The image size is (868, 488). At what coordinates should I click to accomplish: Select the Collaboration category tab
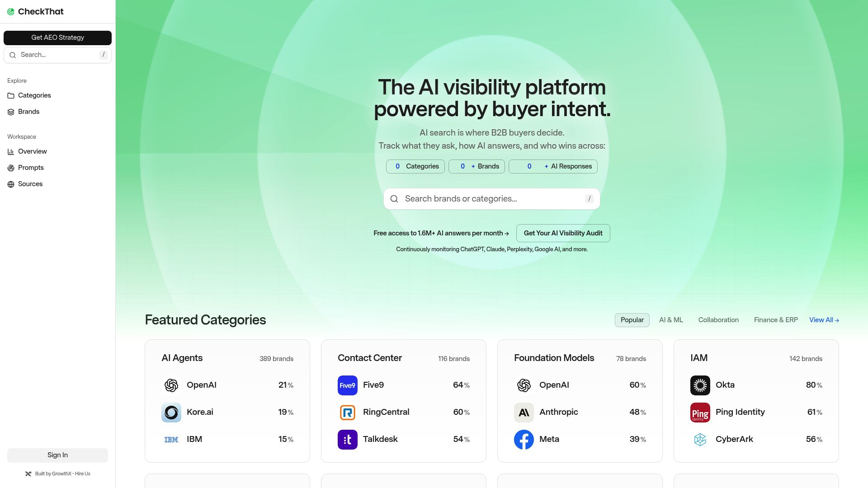718,320
